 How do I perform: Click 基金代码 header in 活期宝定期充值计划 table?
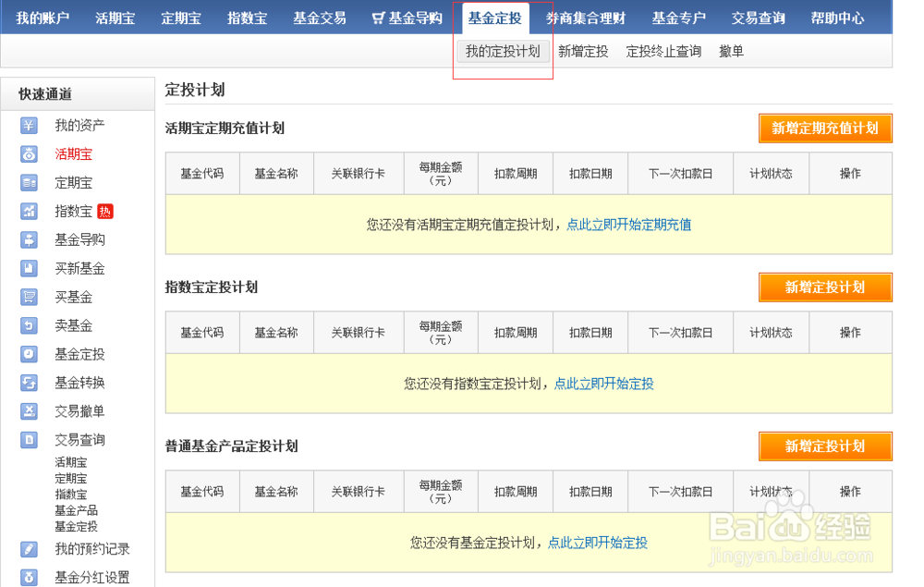202,173
